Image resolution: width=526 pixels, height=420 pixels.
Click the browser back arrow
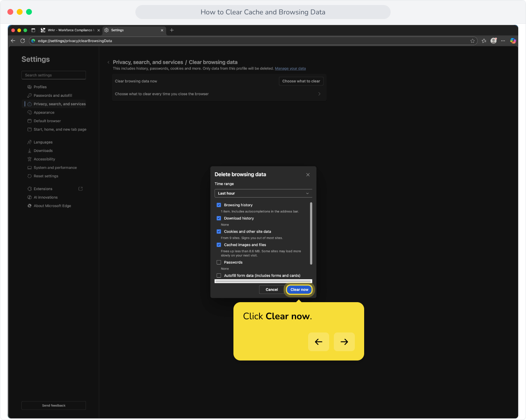click(13, 40)
